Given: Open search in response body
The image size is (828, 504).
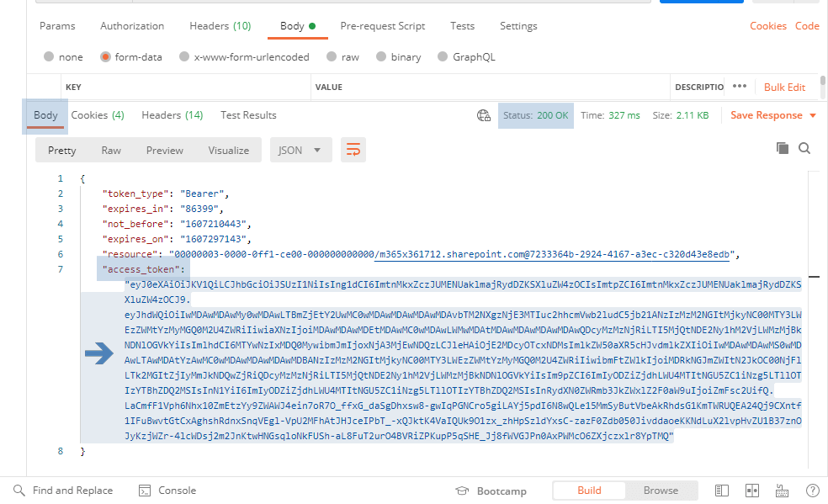Looking at the screenshot, I should (804, 148).
